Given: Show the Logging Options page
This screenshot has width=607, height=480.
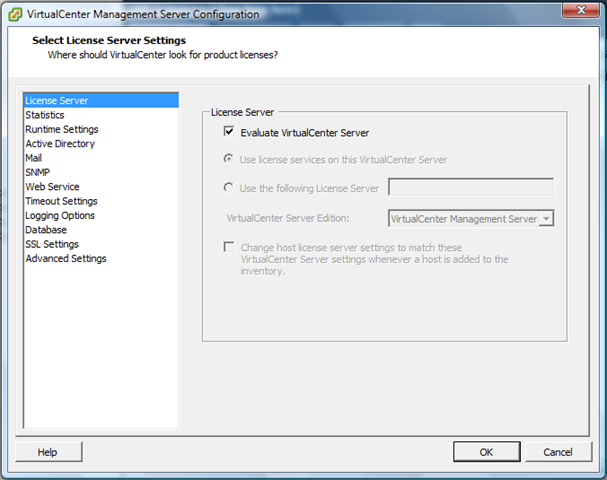Looking at the screenshot, I should pos(60,215).
